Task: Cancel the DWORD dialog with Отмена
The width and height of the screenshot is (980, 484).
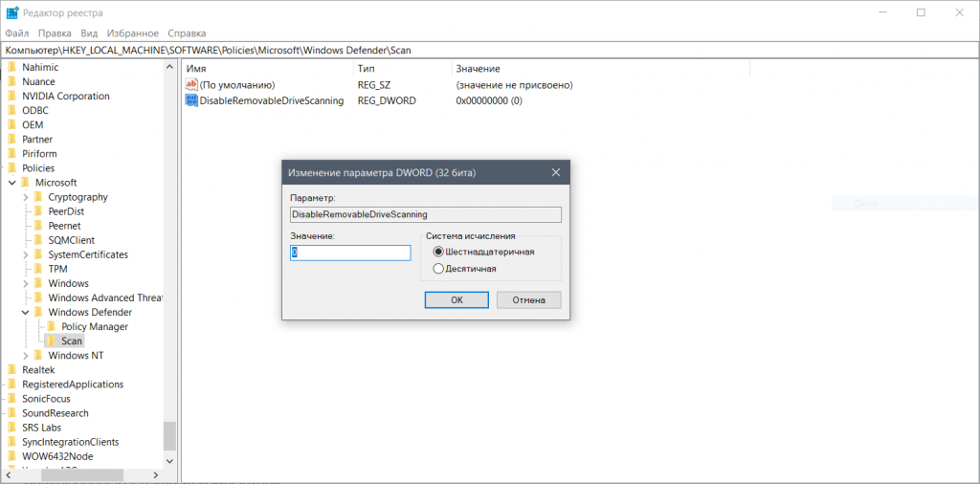Action: (528, 299)
